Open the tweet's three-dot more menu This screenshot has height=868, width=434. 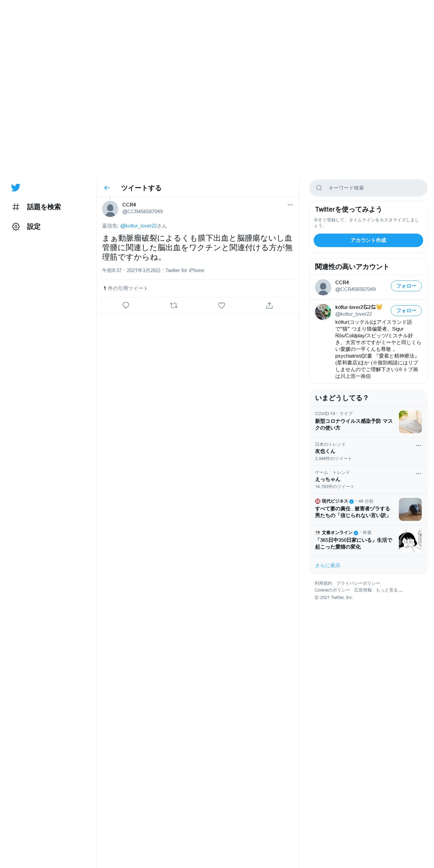point(290,205)
